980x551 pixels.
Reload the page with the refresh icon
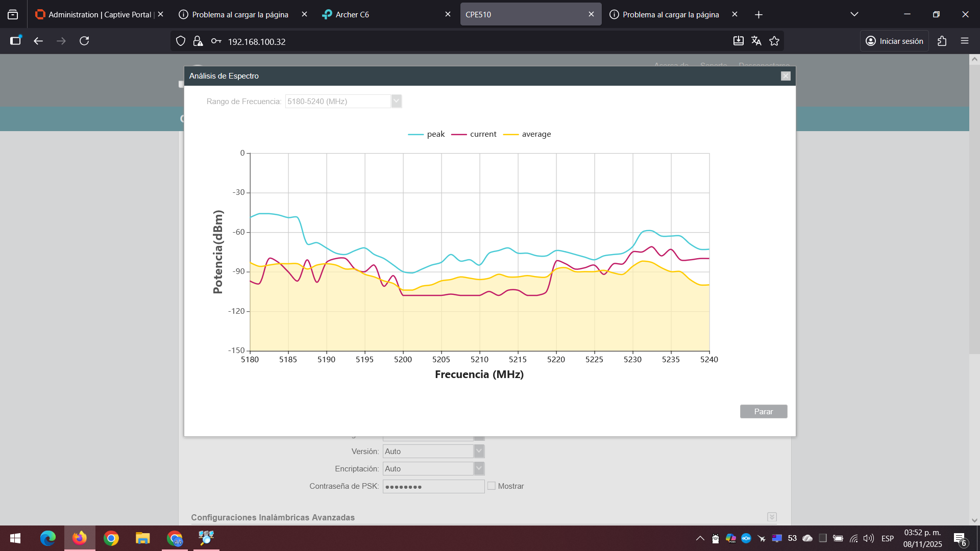pos(84,41)
